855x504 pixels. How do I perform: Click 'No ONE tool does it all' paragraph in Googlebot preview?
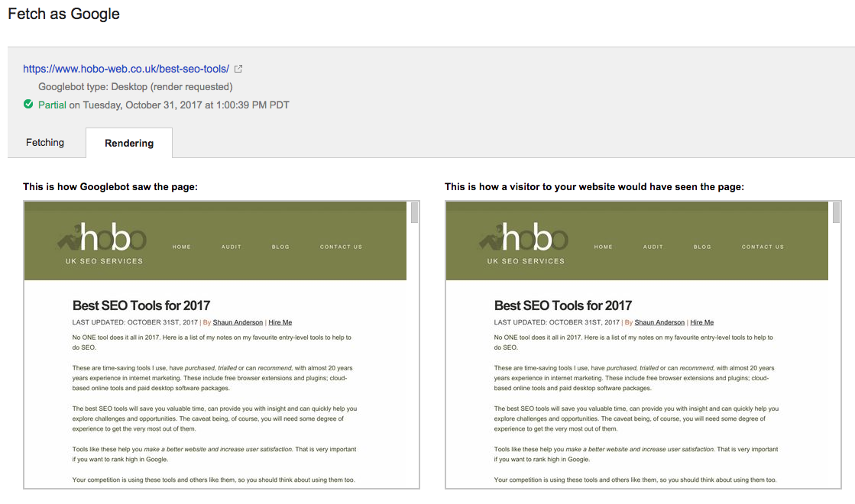[212, 342]
